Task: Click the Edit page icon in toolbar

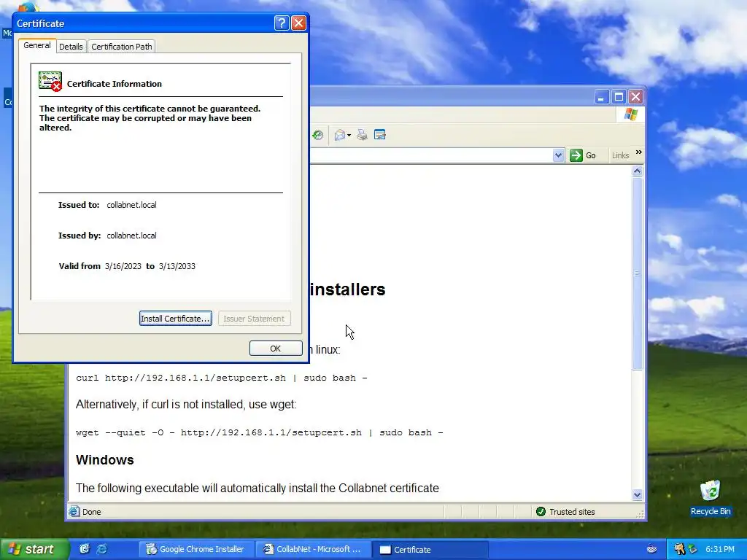Action: 379,135
